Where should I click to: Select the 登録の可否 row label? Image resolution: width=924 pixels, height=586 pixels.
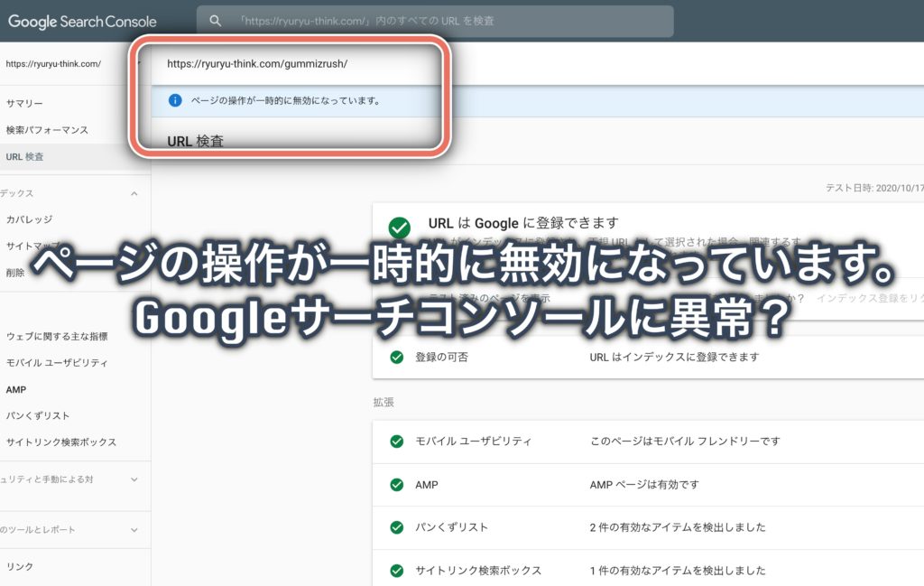[x=442, y=358]
